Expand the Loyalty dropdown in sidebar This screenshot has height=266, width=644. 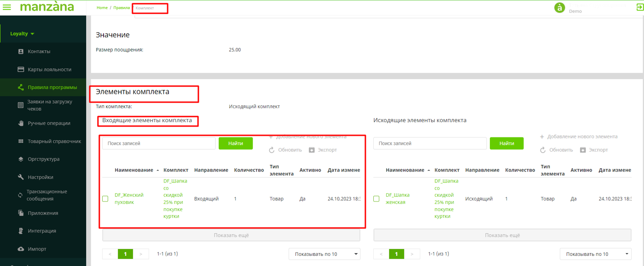click(x=22, y=34)
